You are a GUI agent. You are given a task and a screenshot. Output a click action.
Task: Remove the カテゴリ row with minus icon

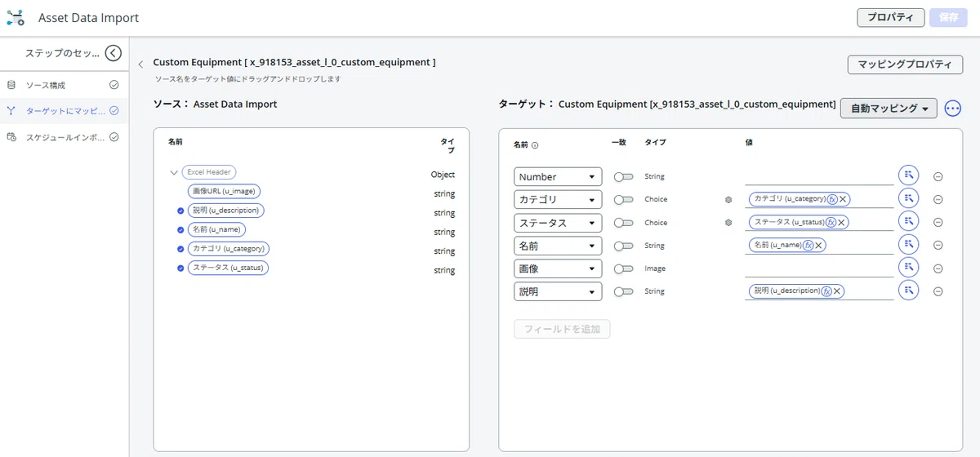(938, 199)
